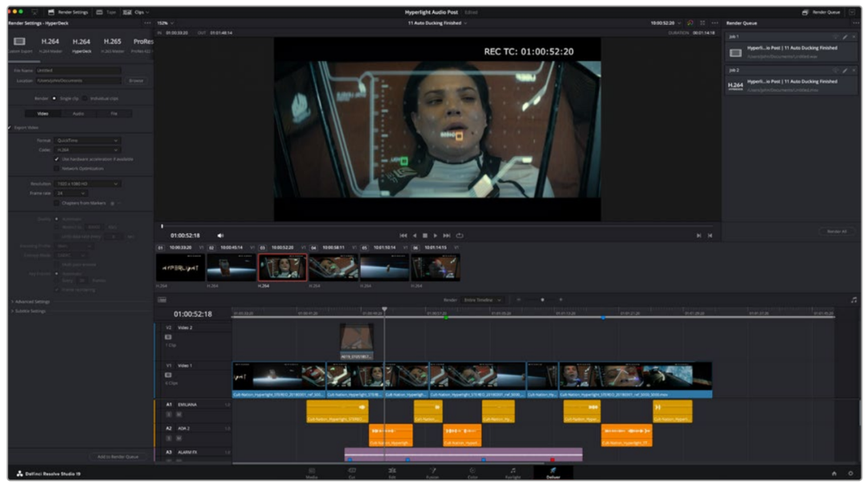Open the Fusion page

432,473
